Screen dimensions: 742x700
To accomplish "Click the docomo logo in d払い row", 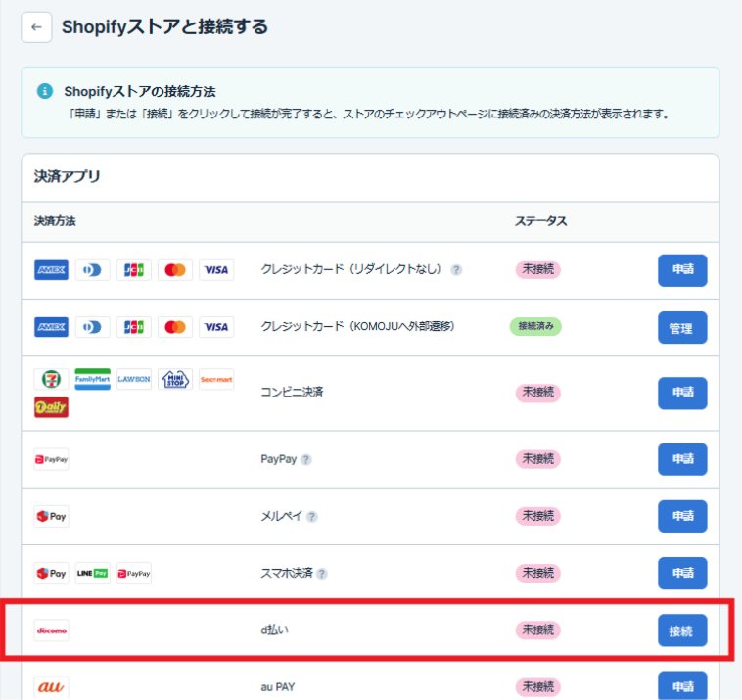I will click(51, 630).
